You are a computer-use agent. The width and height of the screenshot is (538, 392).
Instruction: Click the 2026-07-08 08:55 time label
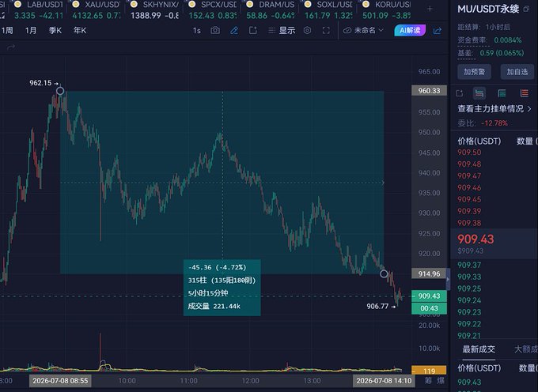tap(60, 381)
